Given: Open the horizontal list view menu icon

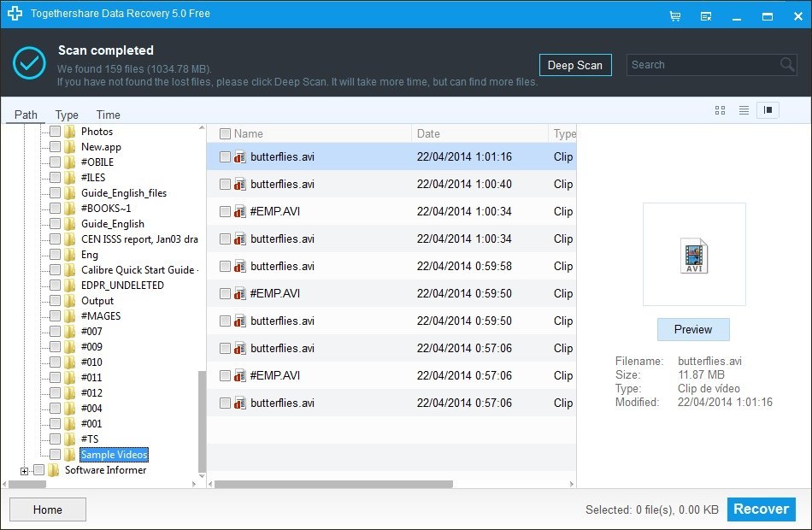Looking at the screenshot, I should click(743, 109).
